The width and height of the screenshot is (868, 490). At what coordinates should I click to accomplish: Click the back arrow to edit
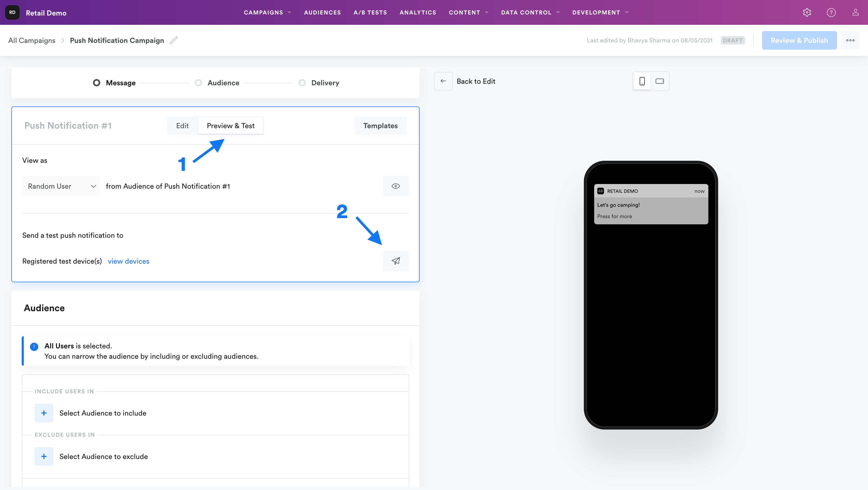point(443,81)
